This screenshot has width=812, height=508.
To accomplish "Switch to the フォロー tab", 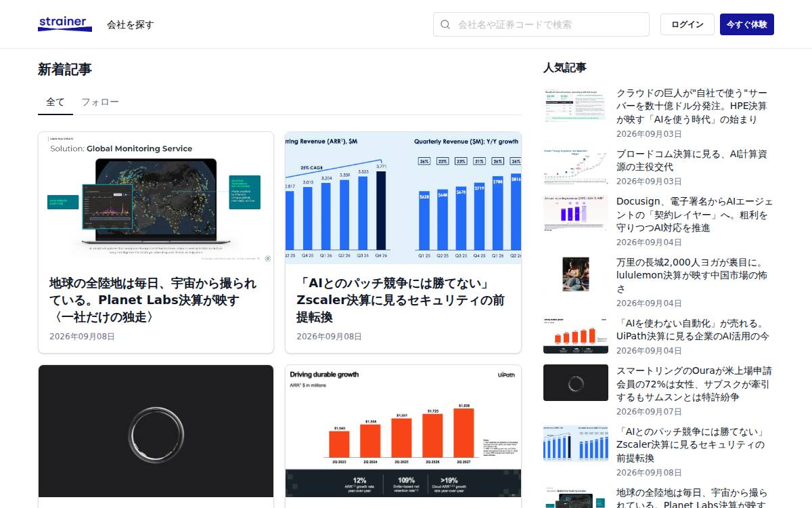I will (100, 102).
